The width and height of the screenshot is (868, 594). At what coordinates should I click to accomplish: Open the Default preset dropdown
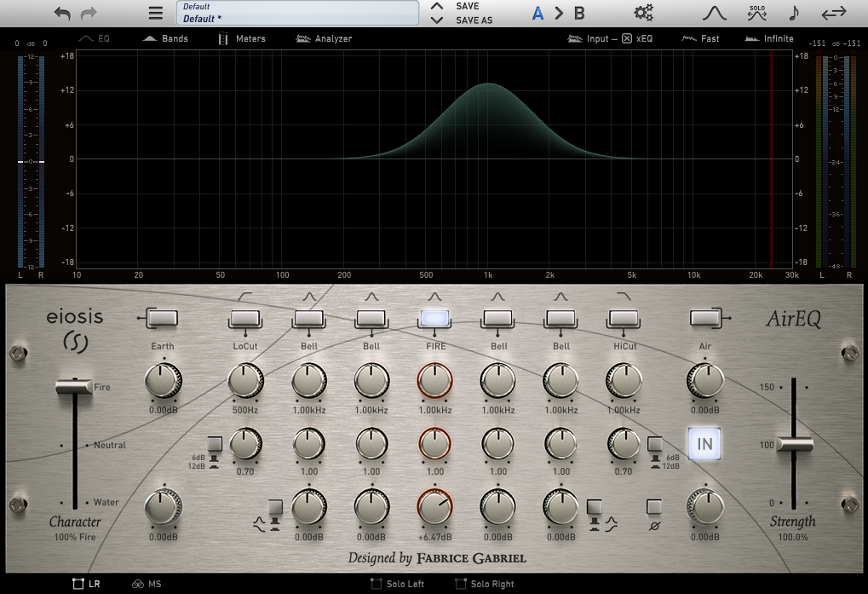pos(297,13)
